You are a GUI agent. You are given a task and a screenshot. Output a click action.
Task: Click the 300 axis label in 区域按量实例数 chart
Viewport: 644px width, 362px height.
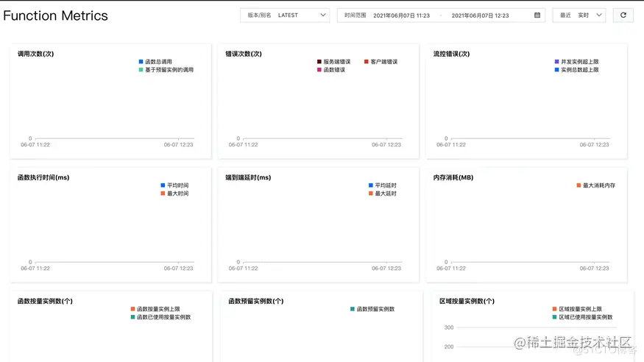(x=449, y=327)
